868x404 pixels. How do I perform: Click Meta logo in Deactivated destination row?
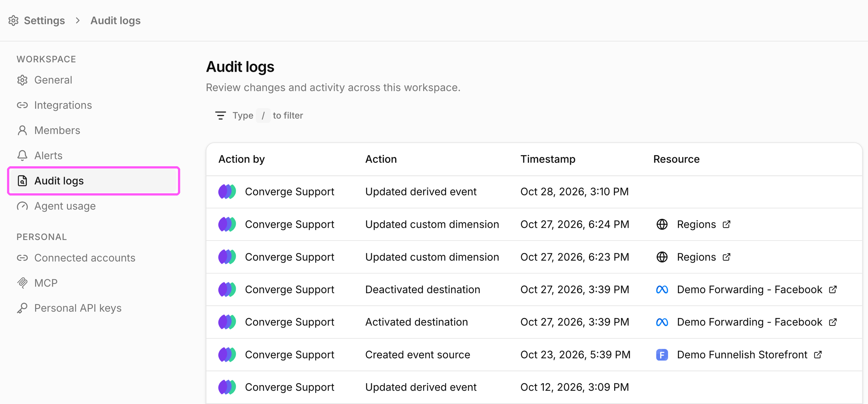click(662, 290)
